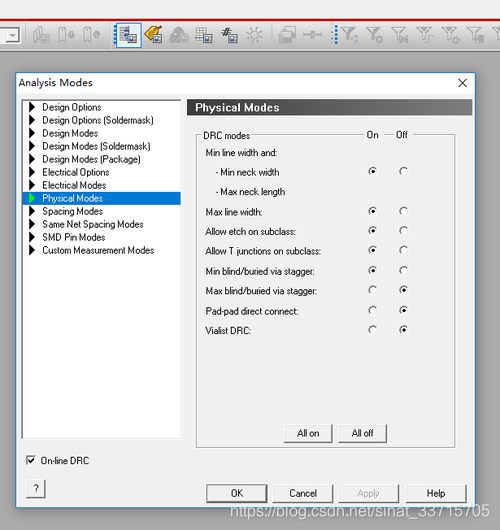Click the yellow tag toolbar icon
Viewport: 500px width, 530px height.
point(153,34)
